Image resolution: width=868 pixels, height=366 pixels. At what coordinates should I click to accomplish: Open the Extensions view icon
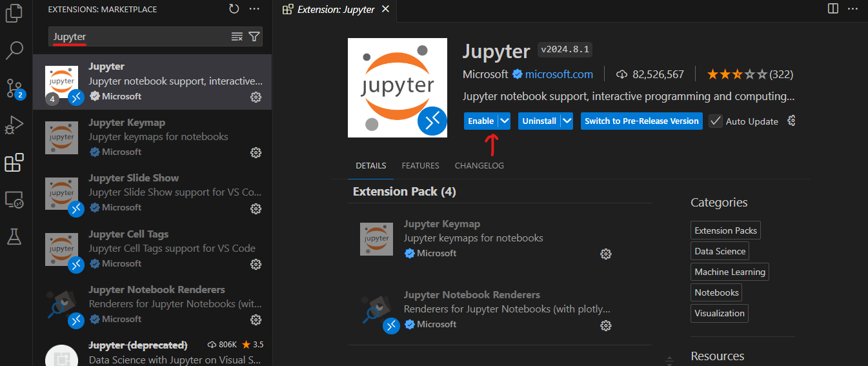click(x=14, y=163)
